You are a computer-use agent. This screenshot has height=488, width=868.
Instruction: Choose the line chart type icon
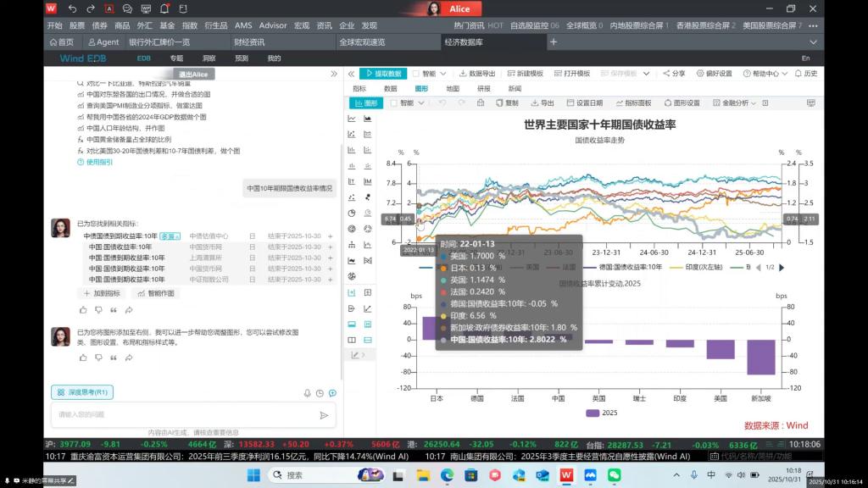pos(353,119)
